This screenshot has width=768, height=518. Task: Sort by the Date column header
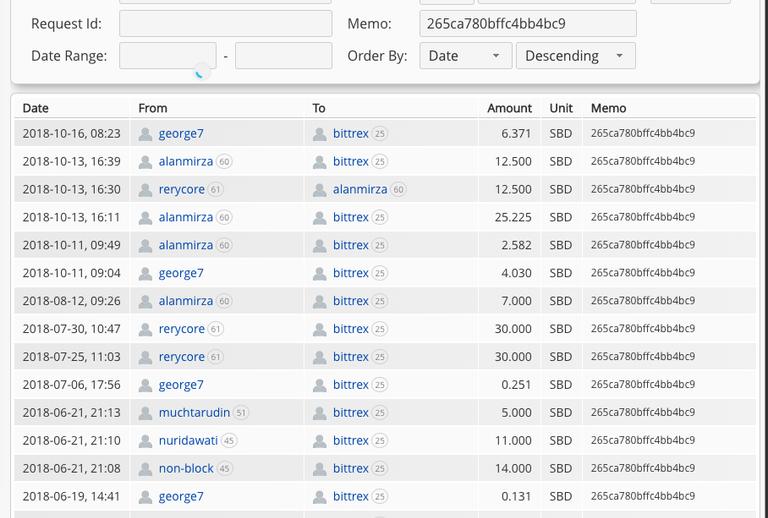[x=35, y=108]
